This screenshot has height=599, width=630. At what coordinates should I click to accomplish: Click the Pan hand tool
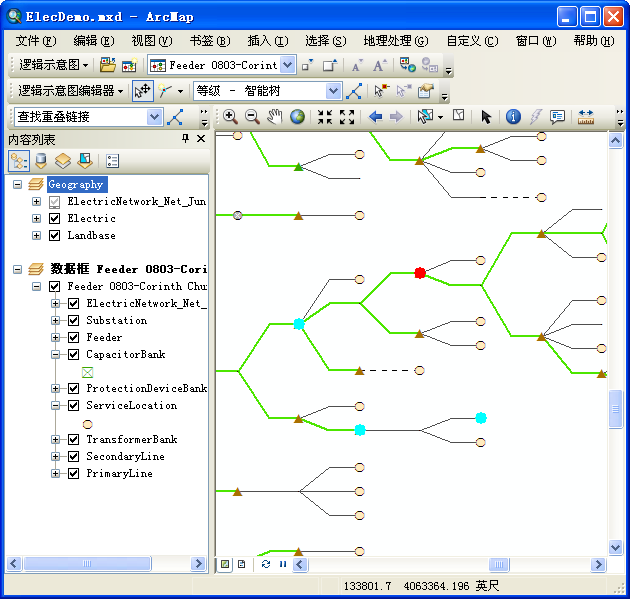275,117
